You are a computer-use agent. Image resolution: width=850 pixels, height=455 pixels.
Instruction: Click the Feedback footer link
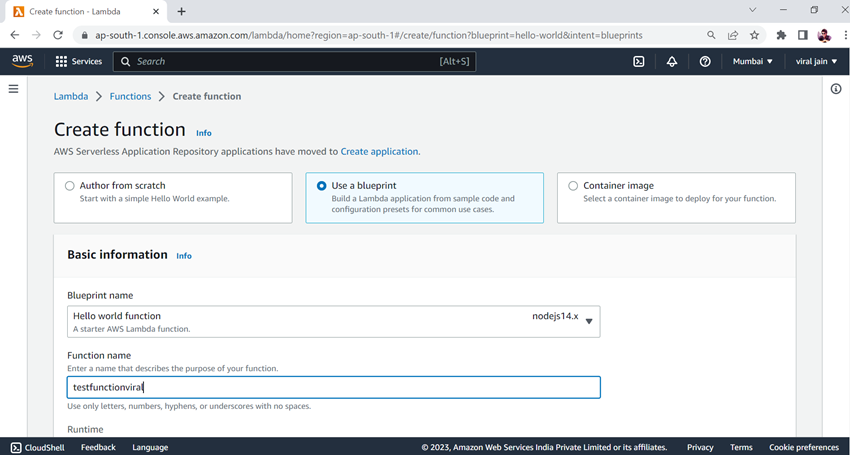click(x=98, y=447)
